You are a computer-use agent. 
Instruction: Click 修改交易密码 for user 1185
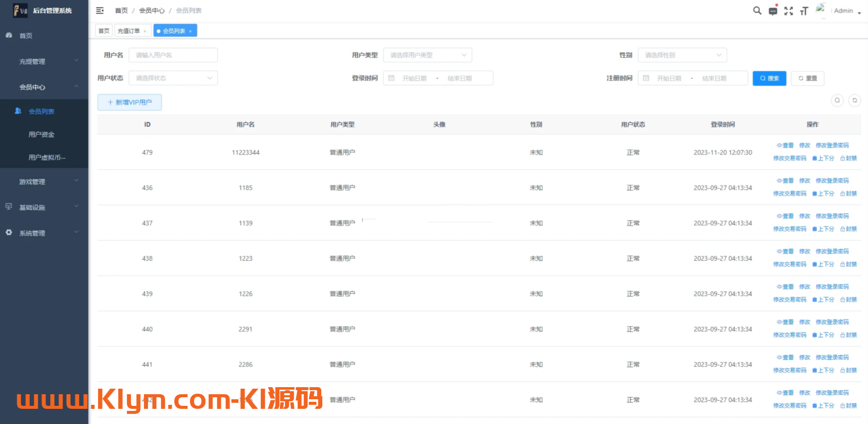790,194
